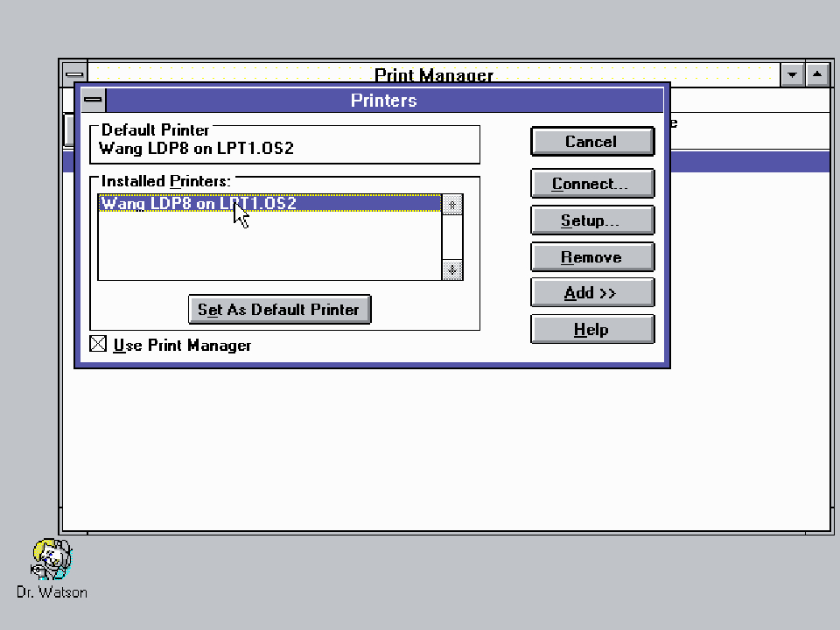
Task: Toggle Use Print Manager checkbox
Action: [x=98, y=344]
